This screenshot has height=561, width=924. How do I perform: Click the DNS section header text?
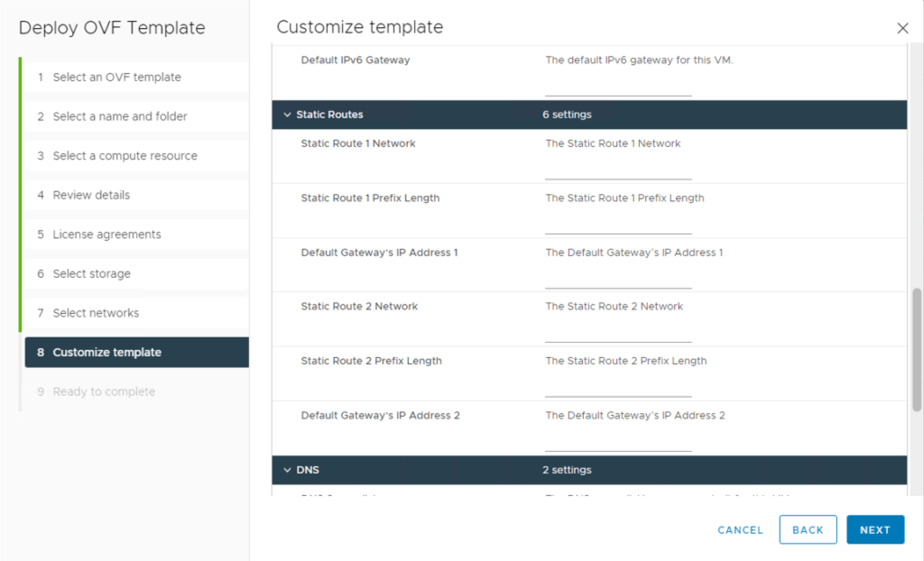[308, 470]
